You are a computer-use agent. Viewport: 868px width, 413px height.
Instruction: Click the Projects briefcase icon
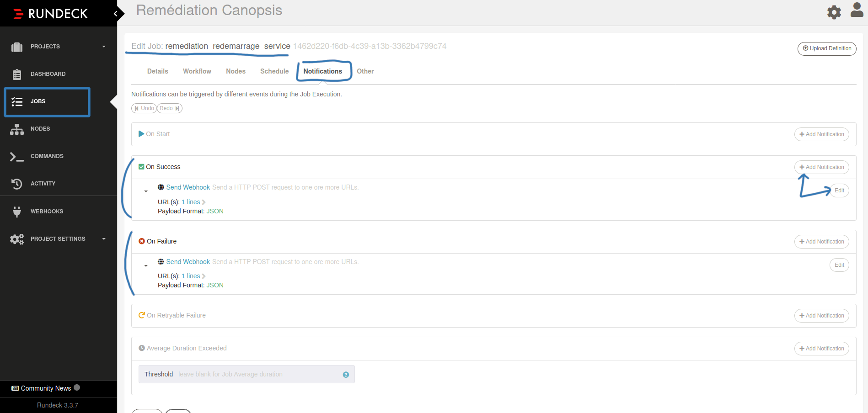17,47
